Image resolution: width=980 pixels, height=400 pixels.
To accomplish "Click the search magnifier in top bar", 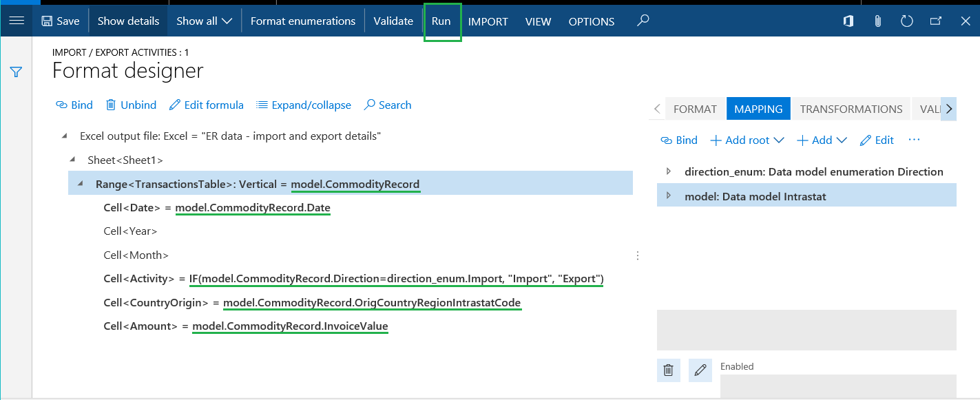I will tap(643, 21).
